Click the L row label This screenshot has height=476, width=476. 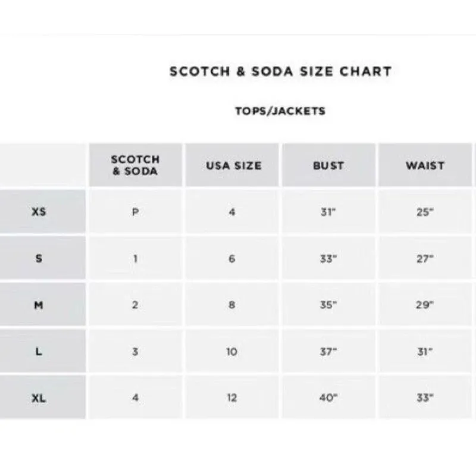(39, 351)
